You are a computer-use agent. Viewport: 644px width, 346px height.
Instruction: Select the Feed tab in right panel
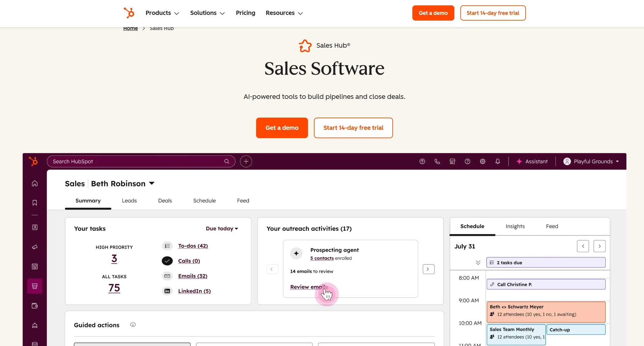552,226
